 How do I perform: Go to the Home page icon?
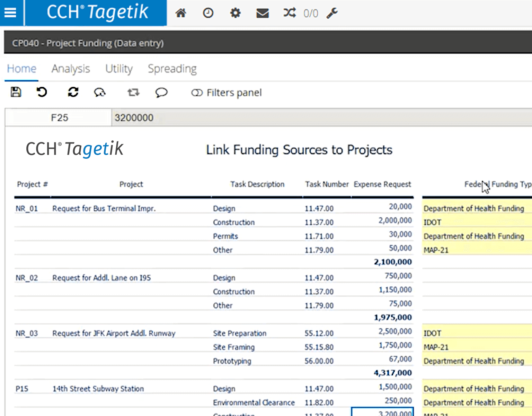[x=180, y=13]
